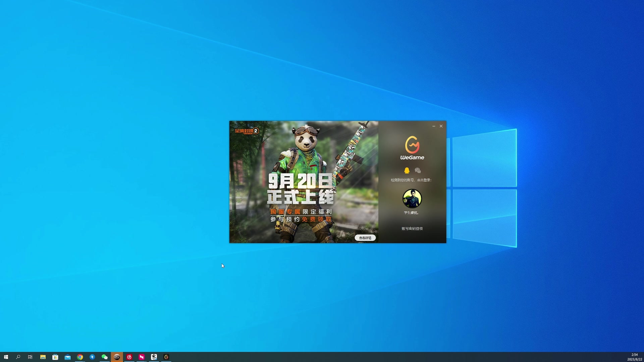
Task: Select WeChat login option
Action: point(418,171)
